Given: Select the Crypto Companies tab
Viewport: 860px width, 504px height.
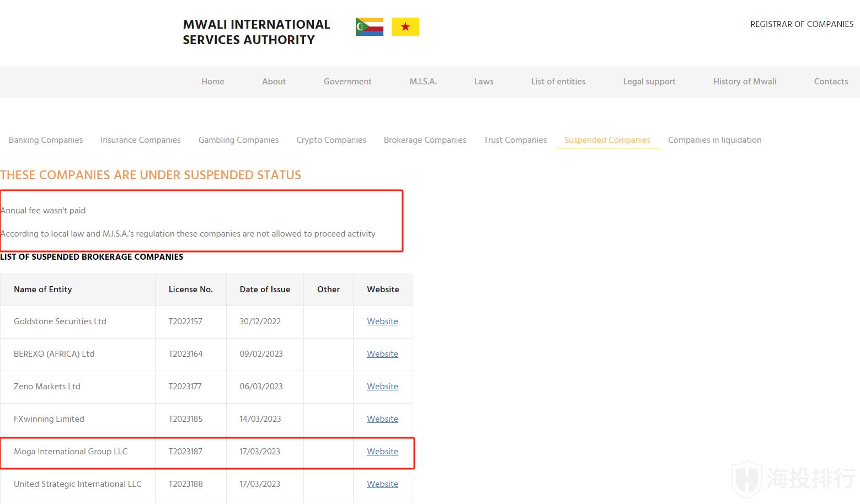Looking at the screenshot, I should pos(331,140).
